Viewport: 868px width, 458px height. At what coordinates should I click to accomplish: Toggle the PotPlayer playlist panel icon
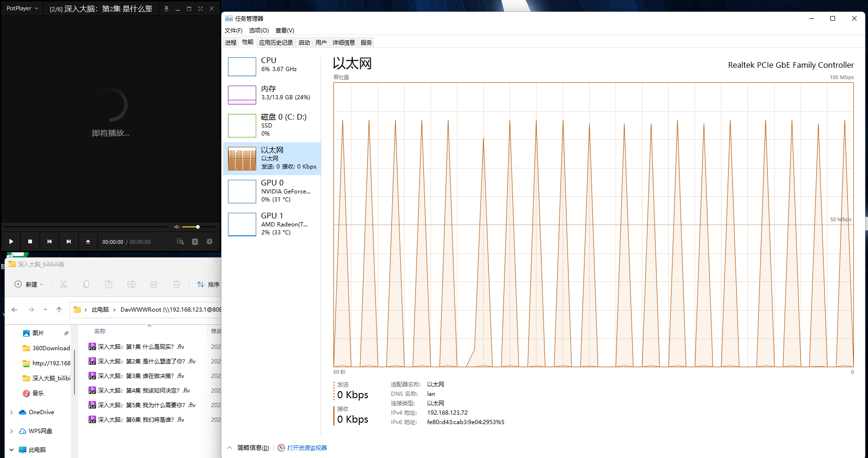coord(195,241)
